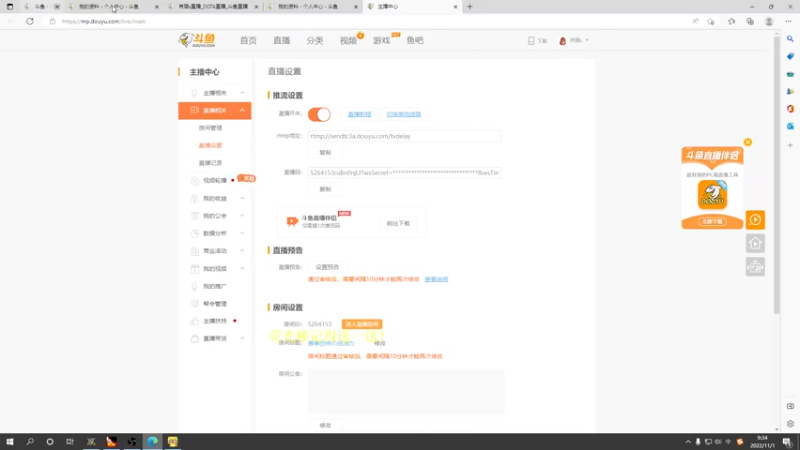Open the browser profile avatar icon

(769, 21)
